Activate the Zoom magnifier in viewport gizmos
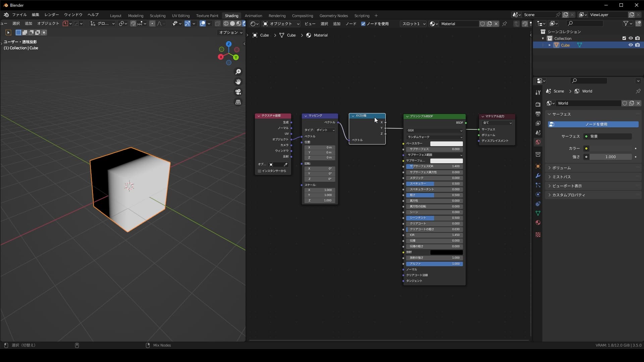 (x=238, y=71)
